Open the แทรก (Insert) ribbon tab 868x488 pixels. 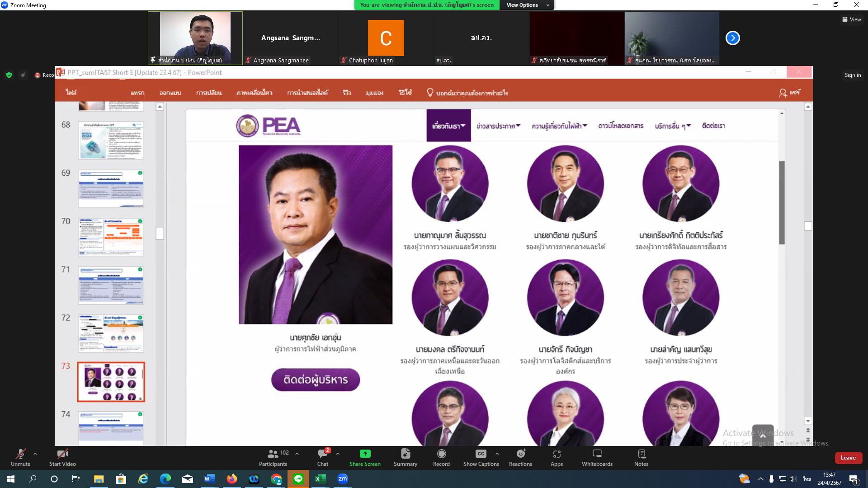coord(137,93)
